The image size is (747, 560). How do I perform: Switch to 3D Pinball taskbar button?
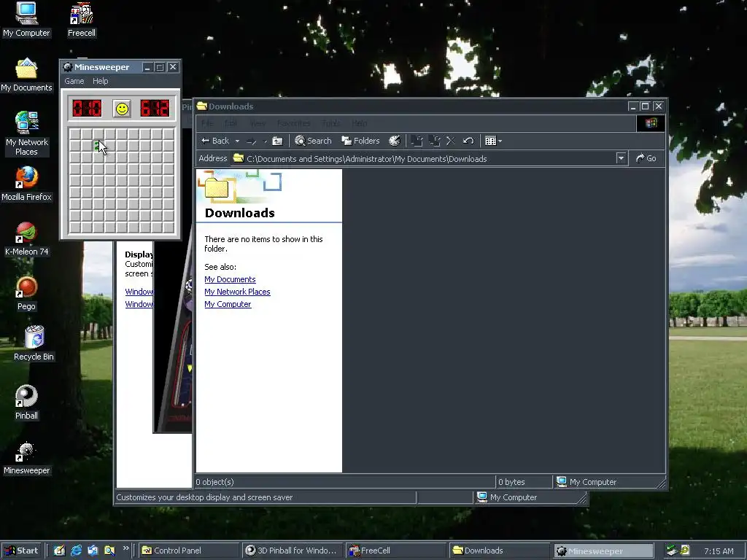pos(292,551)
